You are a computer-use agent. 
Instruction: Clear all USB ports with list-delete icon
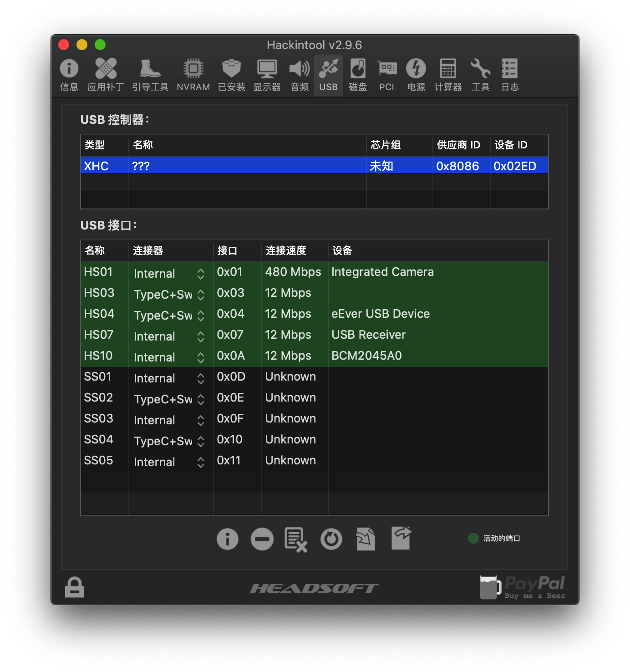click(296, 540)
